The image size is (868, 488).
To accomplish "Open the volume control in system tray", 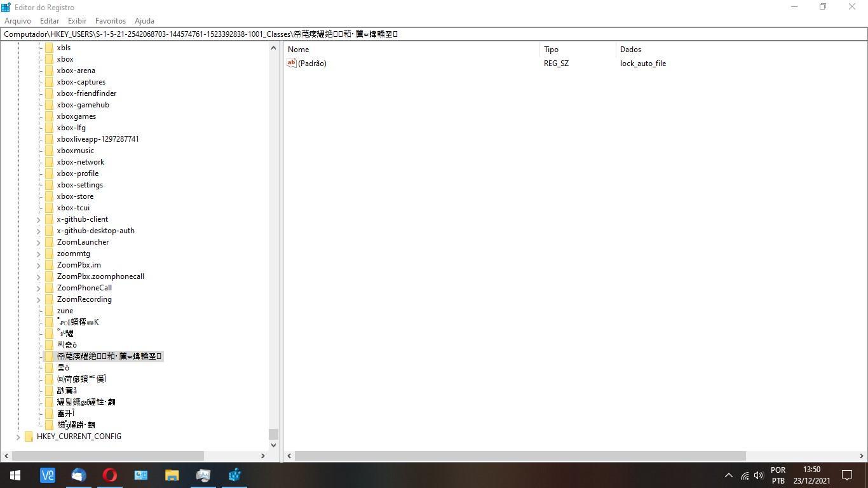I will (758, 475).
